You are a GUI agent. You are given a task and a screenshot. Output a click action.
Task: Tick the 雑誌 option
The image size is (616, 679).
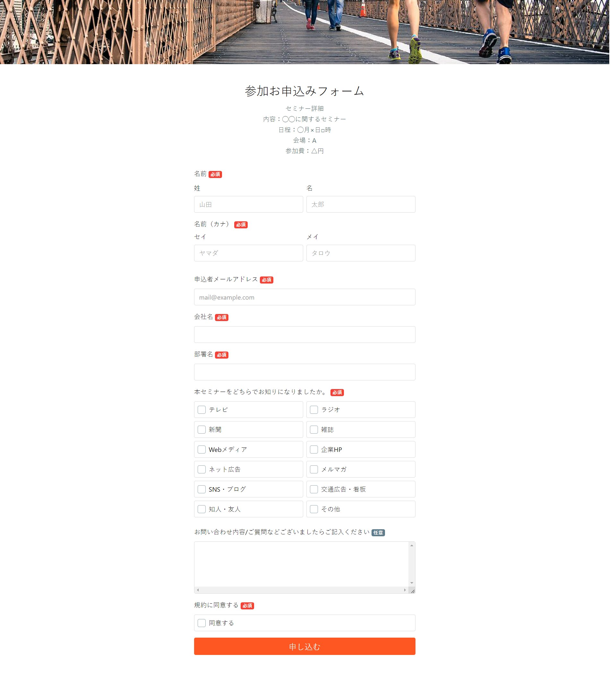[314, 429]
